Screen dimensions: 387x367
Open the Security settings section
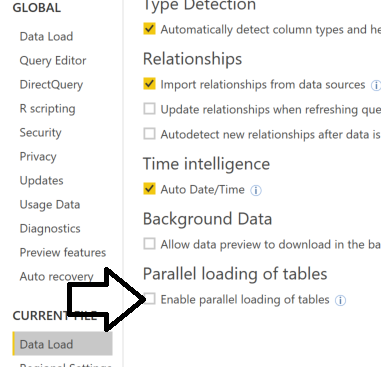40,133
